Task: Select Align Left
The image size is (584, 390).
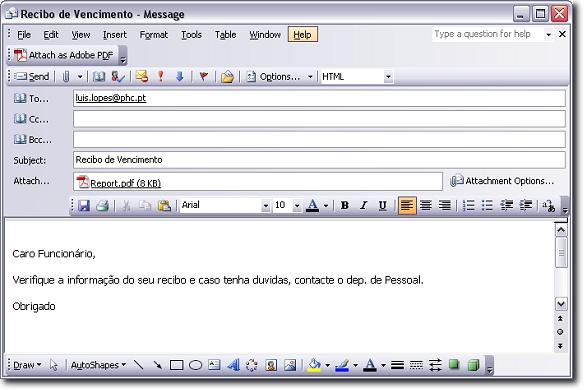Action: pyautogui.click(x=407, y=205)
